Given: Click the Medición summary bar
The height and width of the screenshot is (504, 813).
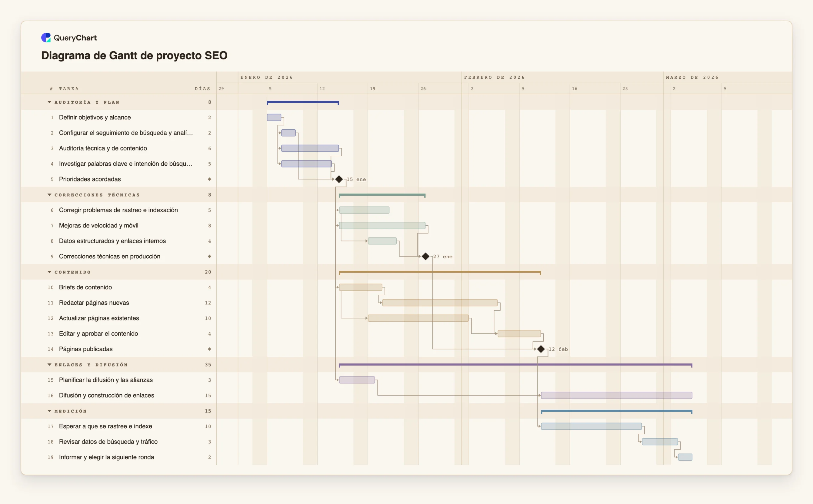Looking at the screenshot, I should point(617,412).
